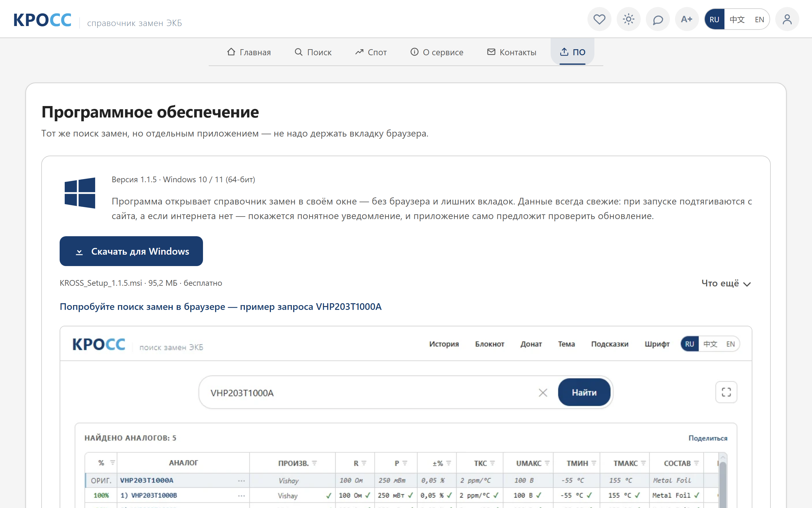Open Блокнот in the preview header
Viewport: 812px width, 508px height.
[489, 344]
